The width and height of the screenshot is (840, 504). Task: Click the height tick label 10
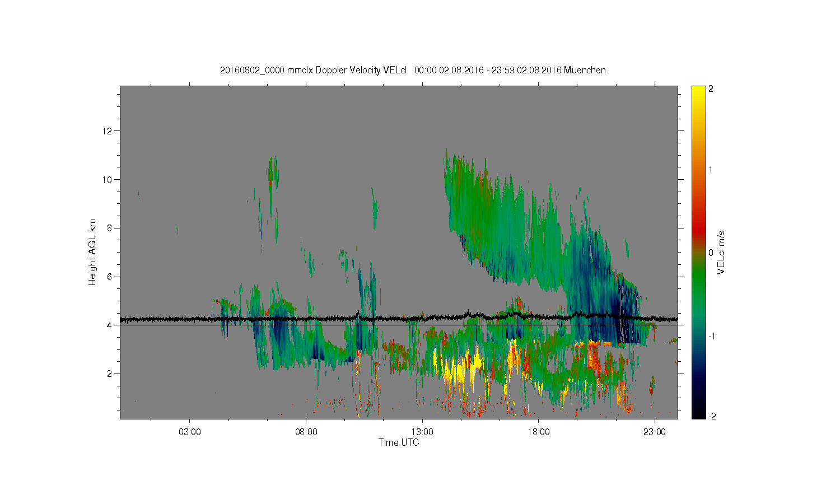click(x=108, y=180)
